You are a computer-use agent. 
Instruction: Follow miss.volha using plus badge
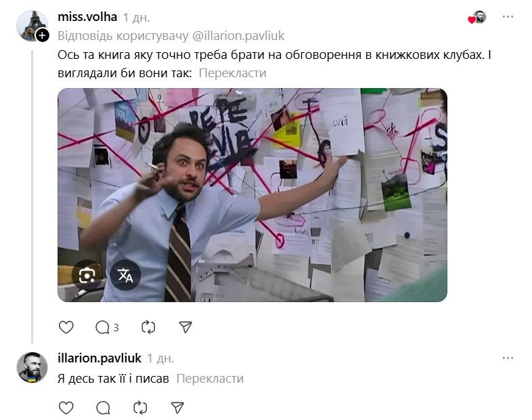coord(43,35)
